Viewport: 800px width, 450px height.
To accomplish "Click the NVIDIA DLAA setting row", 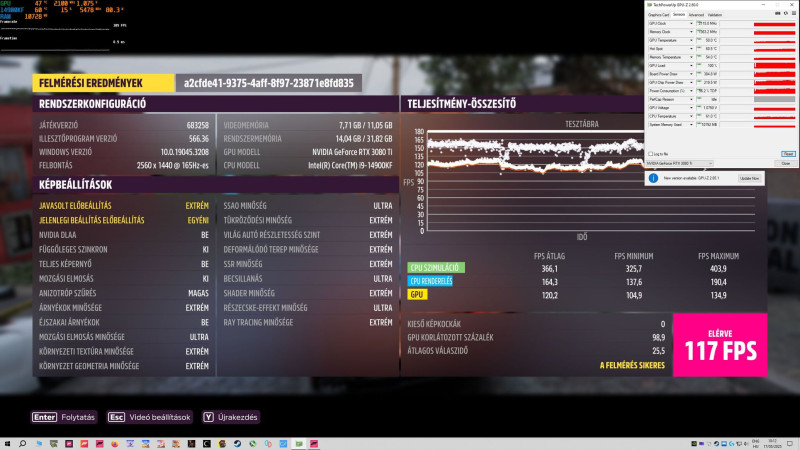I will coord(123,235).
